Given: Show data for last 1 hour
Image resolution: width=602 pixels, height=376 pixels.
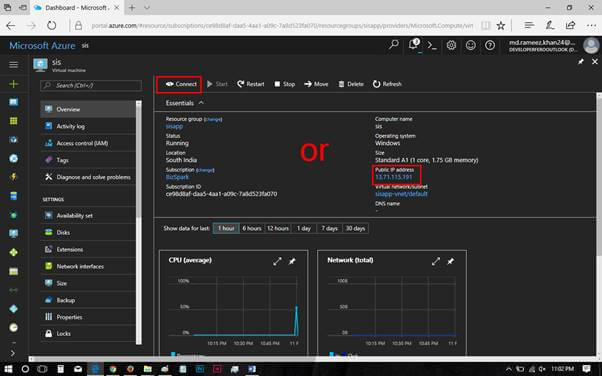Looking at the screenshot, I should click(226, 229).
